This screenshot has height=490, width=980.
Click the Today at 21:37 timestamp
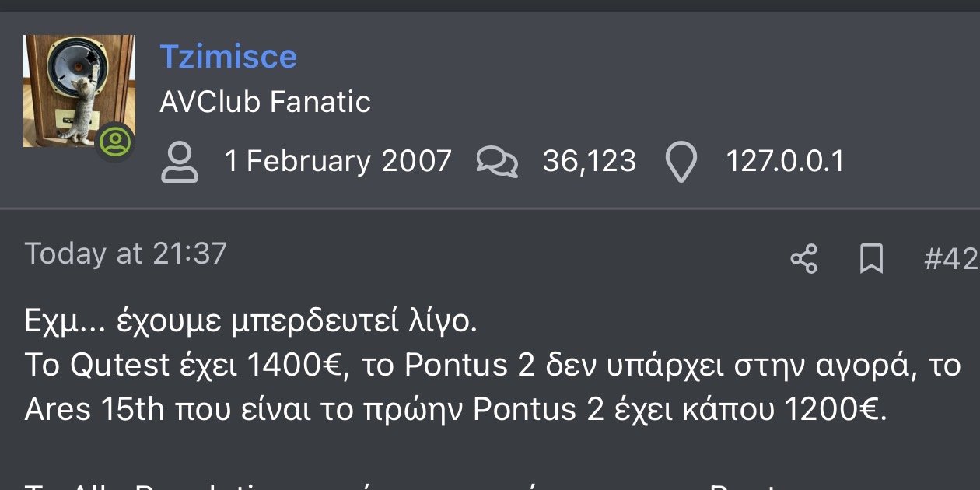[x=125, y=254]
